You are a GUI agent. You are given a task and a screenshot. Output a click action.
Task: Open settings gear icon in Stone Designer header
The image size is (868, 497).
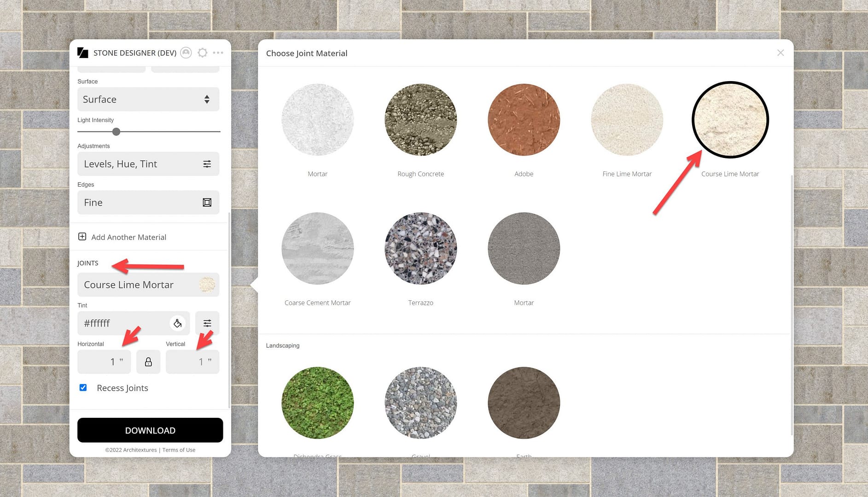pos(202,53)
